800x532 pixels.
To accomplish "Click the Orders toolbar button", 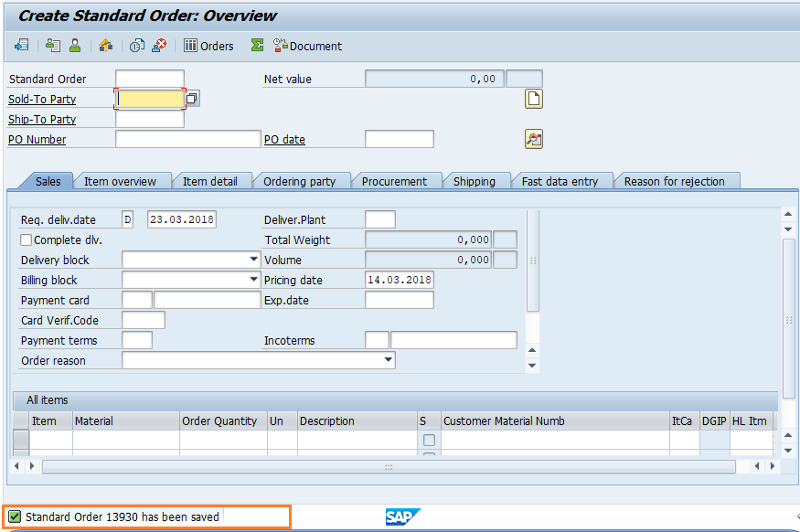I will (208, 46).
